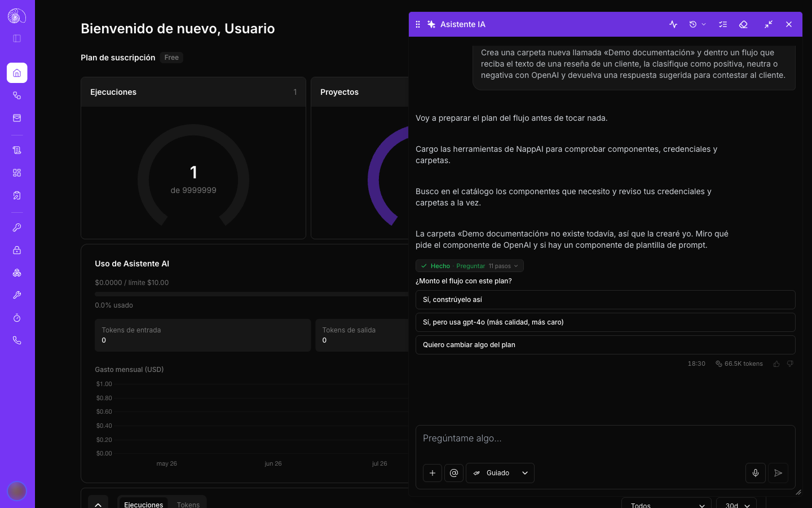The image size is (812, 508).
Task: Toggle the sidebar panel collapse icon
Action: point(17,38)
